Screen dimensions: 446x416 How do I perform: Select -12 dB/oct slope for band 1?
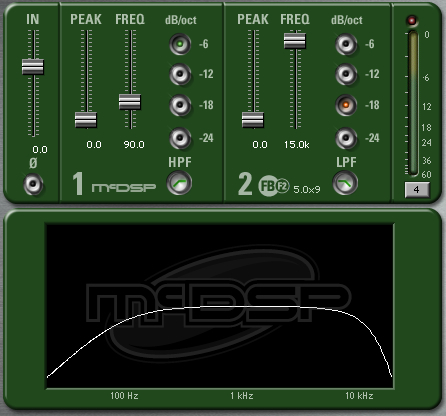pos(180,74)
